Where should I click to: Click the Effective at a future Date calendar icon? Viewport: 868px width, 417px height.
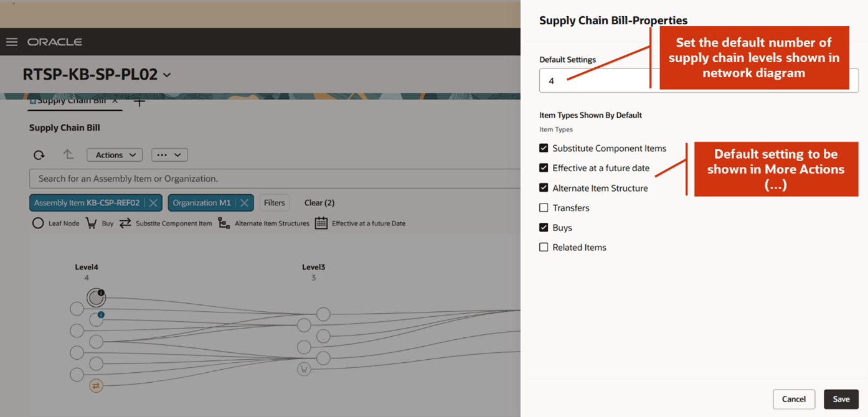click(x=321, y=223)
